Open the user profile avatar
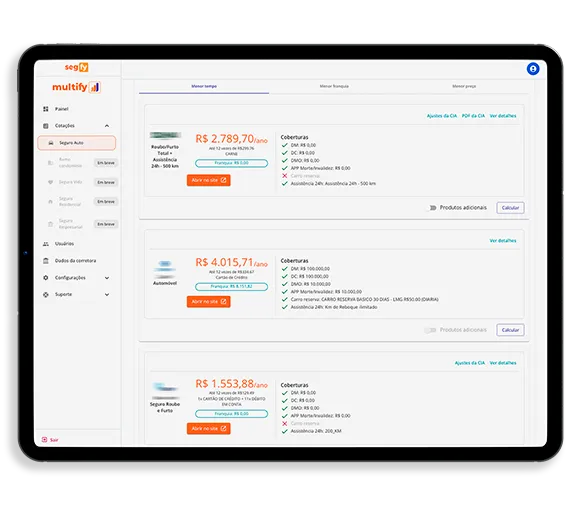This screenshot has height=506, width=580. click(x=533, y=69)
